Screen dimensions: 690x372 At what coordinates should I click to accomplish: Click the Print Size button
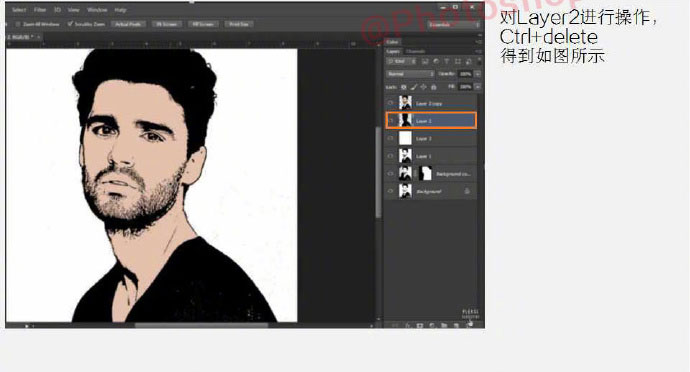point(239,24)
